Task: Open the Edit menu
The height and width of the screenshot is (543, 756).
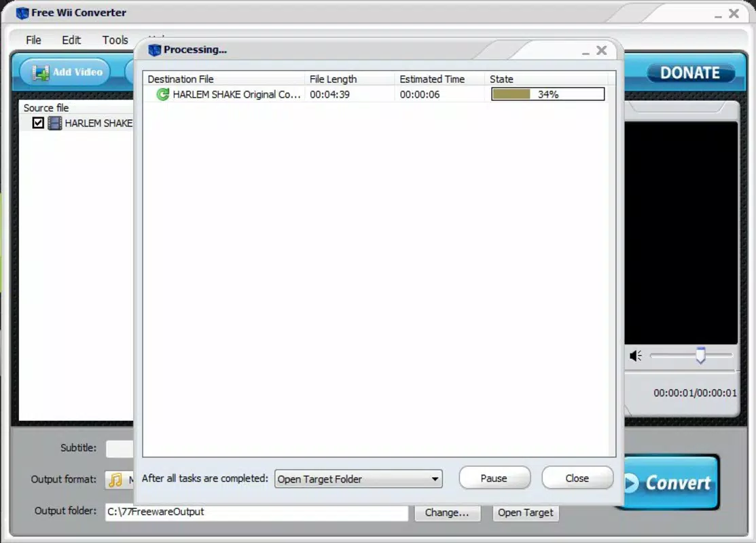Action: pyautogui.click(x=71, y=40)
